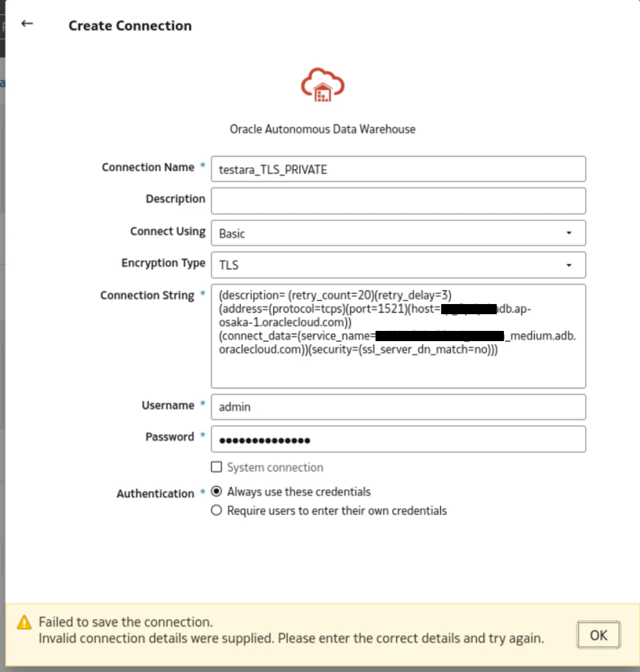
Task: Click the Password field
Action: tap(398, 439)
